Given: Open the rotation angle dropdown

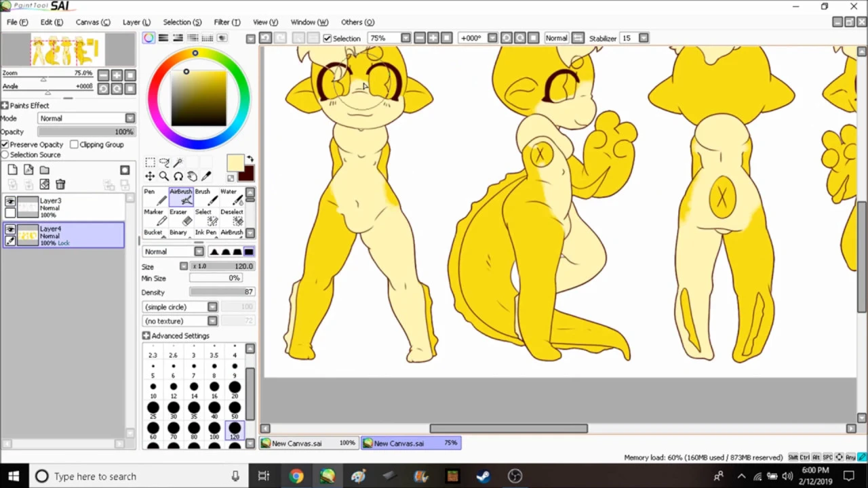Looking at the screenshot, I should click(492, 38).
